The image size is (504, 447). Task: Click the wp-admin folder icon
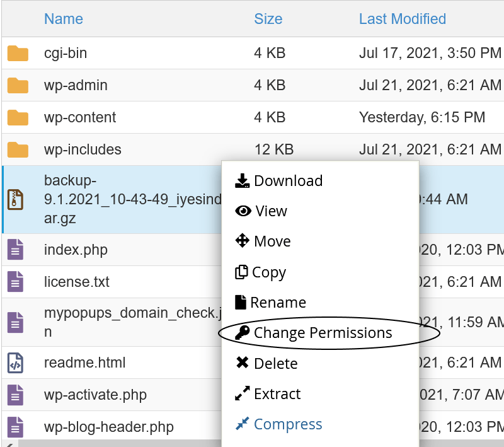click(x=18, y=85)
